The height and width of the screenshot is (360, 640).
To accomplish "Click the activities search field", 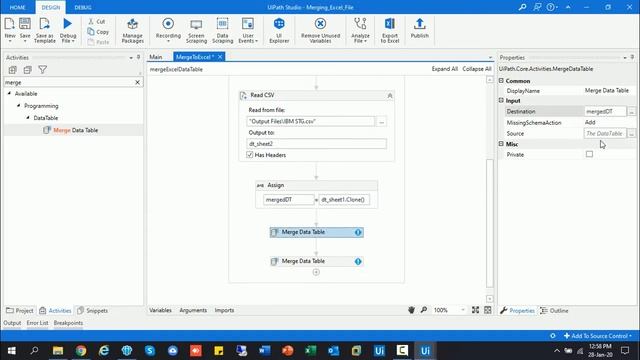I will (x=69, y=82).
